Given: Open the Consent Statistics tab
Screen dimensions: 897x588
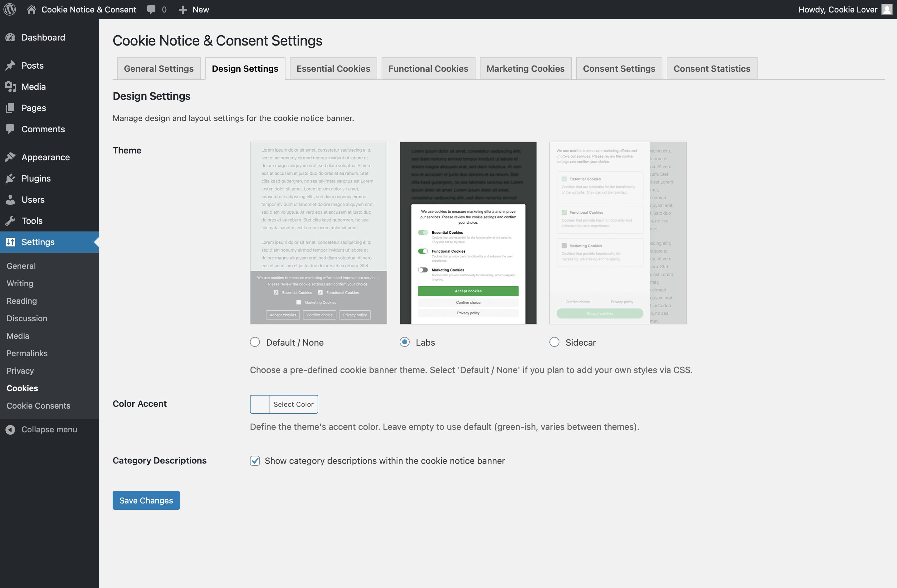Looking at the screenshot, I should 712,69.
